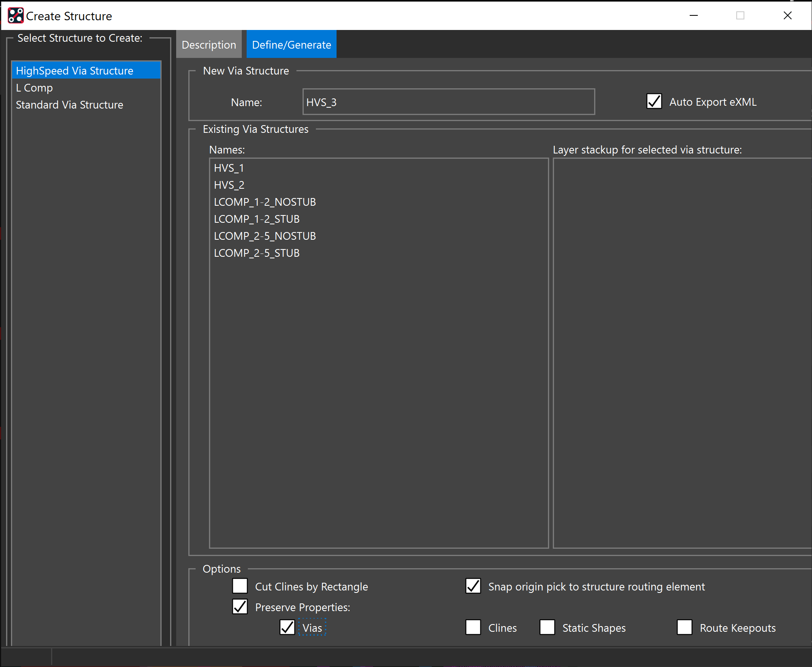Check the Route Keepouts box

tap(684, 627)
